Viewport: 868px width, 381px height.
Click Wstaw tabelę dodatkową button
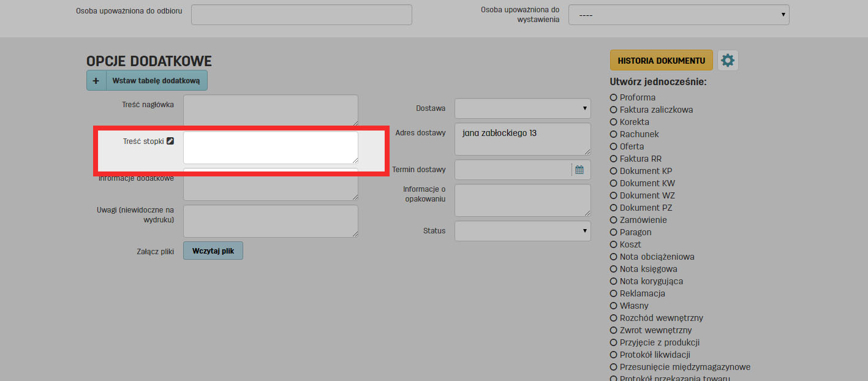coord(156,80)
